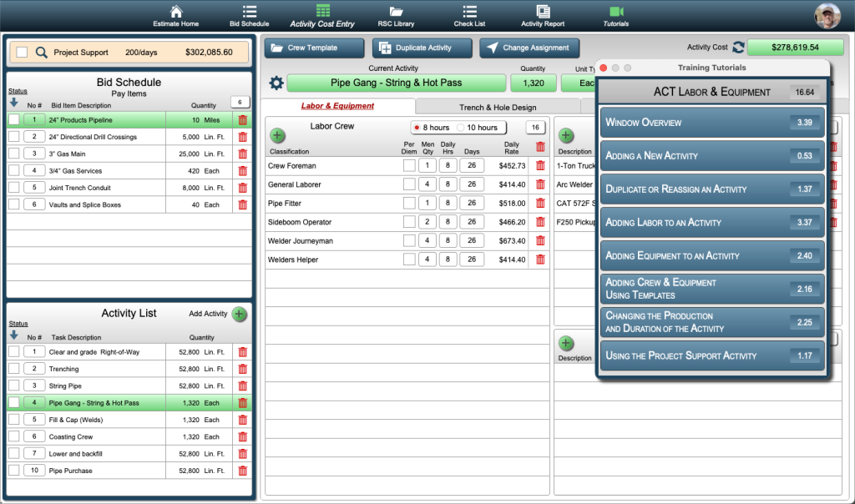Delete Vaults and Splice Boxes item
855x504 pixels.
point(243,205)
